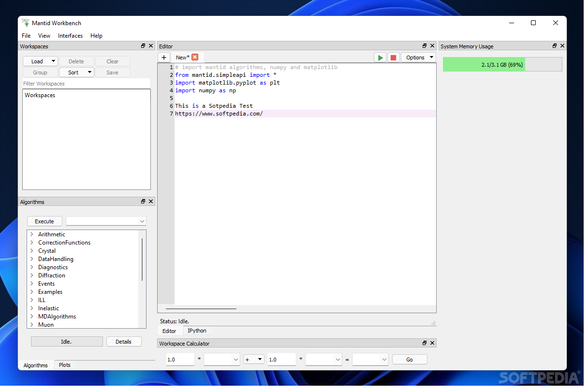Screen dimensions: 588x391
Task: Open the editor Options dropdown
Action: click(x=418, y=58)
